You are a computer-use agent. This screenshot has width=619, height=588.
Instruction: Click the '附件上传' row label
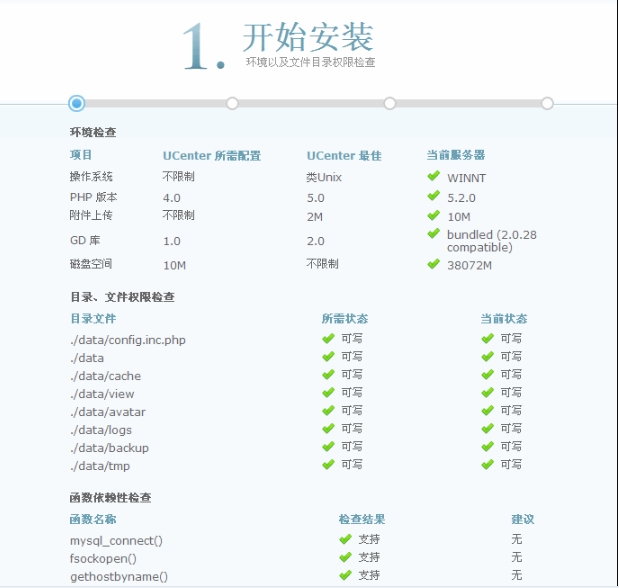pos(91,215)
